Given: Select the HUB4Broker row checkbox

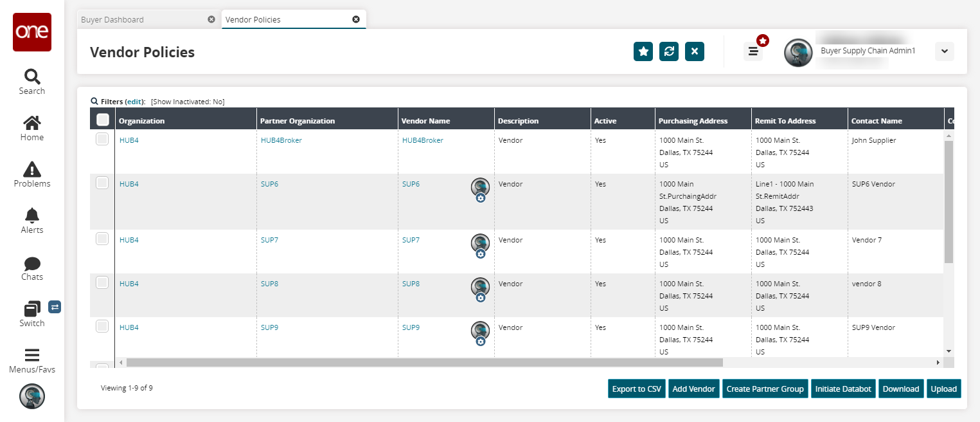Looking at the screenshot, I should tap(102, 139).
